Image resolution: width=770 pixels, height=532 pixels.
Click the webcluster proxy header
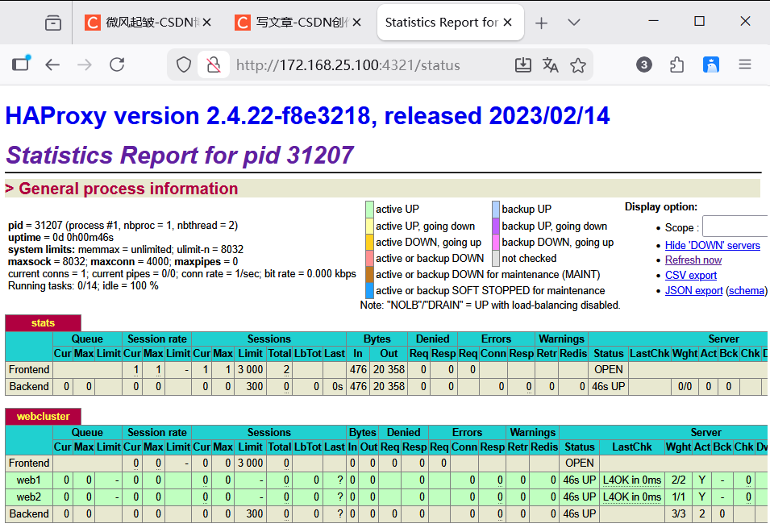pyautogui.click(x=43, y=416)
